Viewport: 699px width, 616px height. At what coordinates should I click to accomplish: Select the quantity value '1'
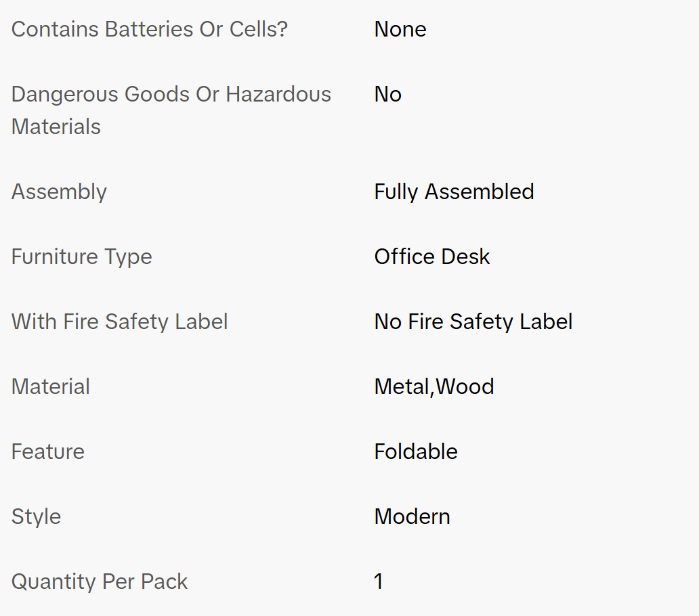379,581
